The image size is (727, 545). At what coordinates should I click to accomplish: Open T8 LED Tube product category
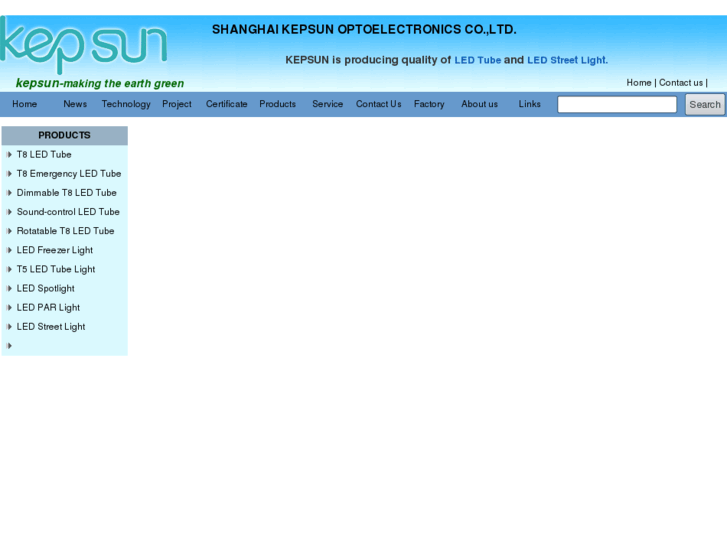tap(44, 154)
